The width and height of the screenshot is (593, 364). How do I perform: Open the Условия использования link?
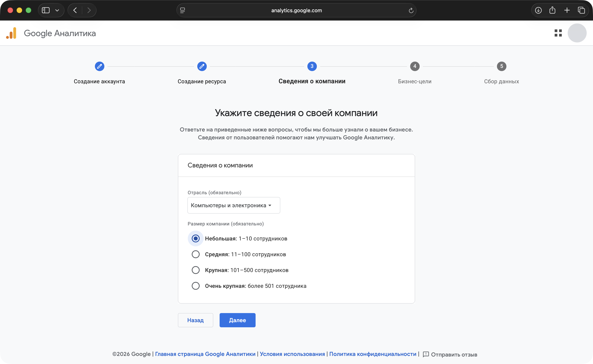click(292, 354)
